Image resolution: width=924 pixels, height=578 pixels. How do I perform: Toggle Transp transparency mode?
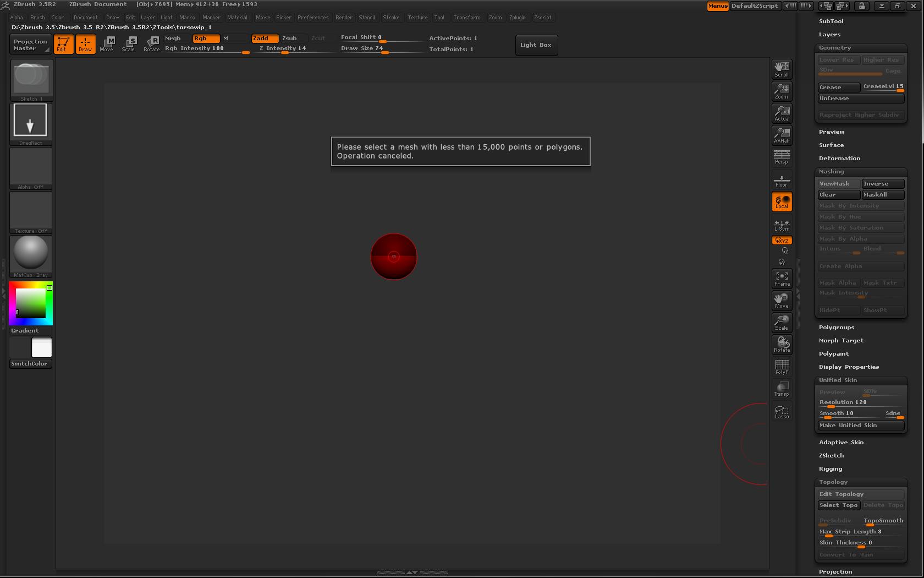click(782, 389)
